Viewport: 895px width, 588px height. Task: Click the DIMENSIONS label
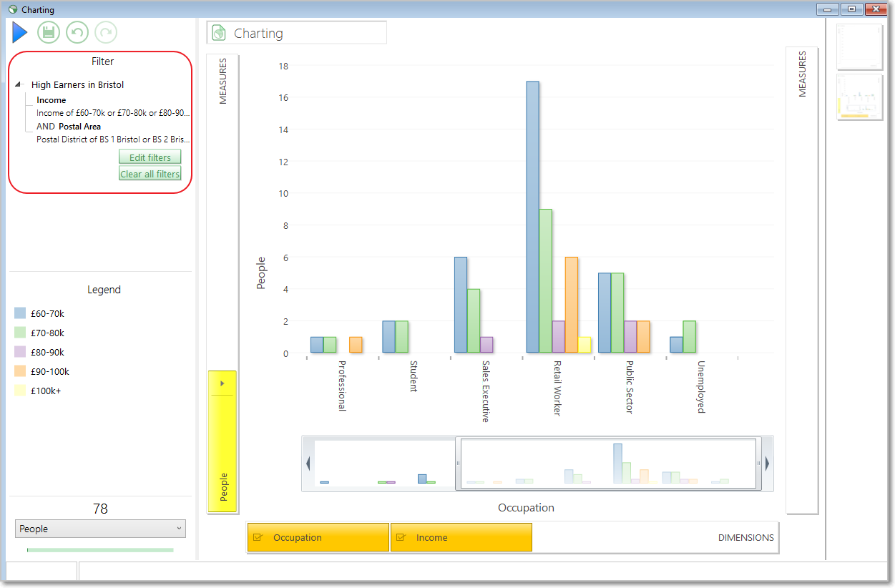[x=745, y=537]
